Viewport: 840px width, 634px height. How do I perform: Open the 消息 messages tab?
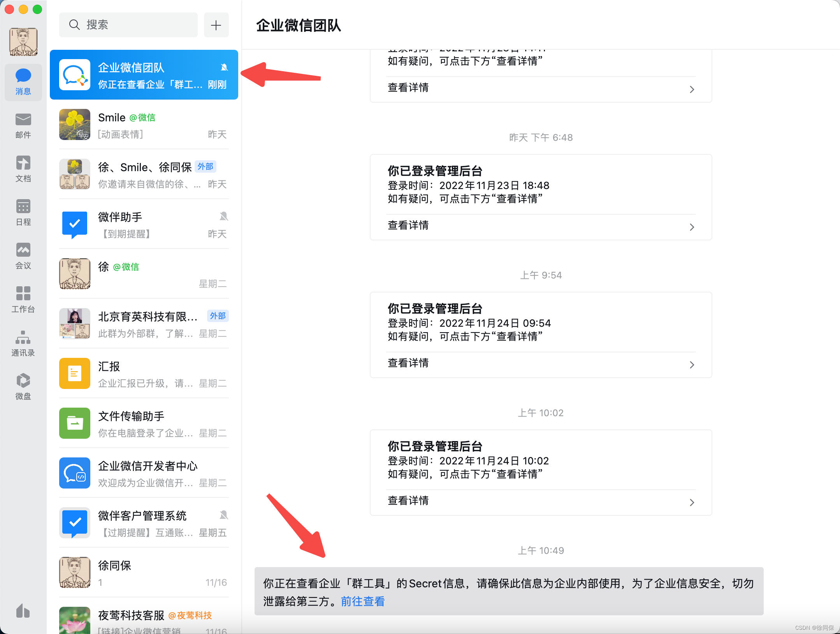tap(23, 82)
